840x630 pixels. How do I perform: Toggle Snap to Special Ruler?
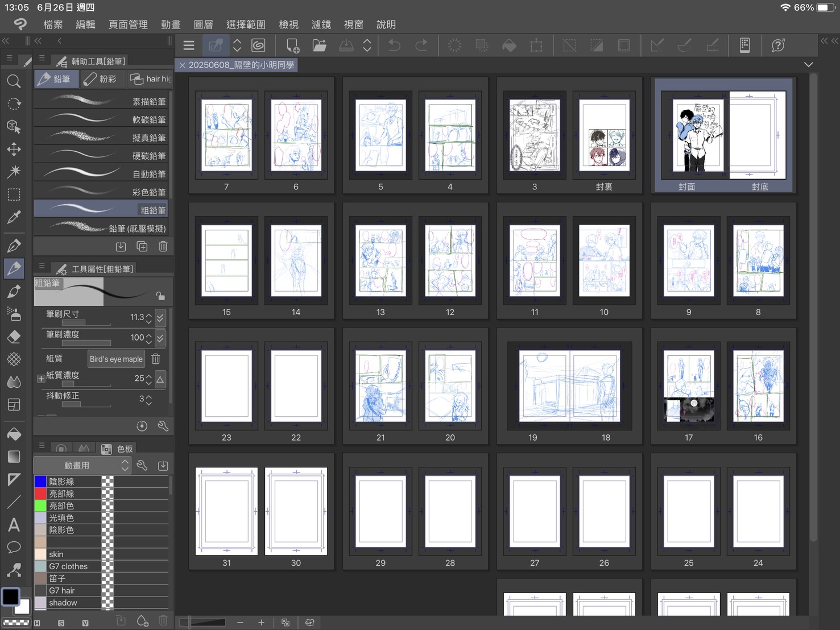(685, 45)
